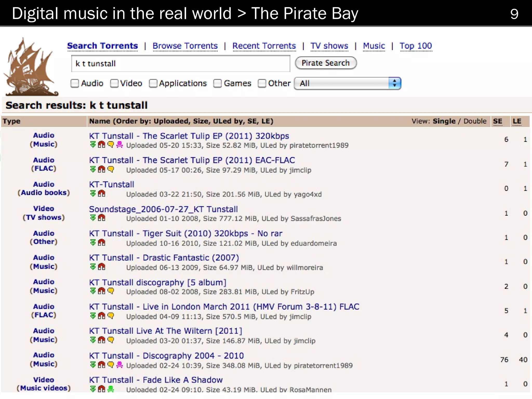The image size is (532, 399).
Task: Open KT Tunstall discography [5 album] link
Action: (158, 282)
